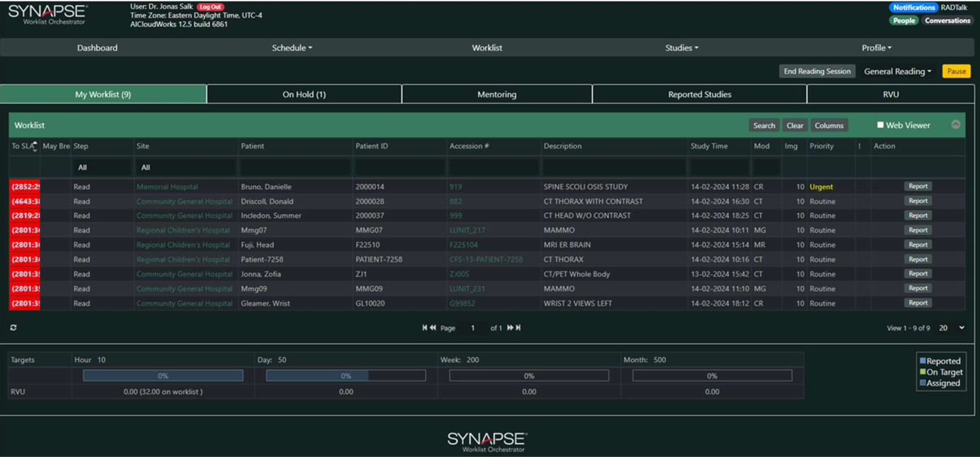Click the Hour target progress bar
The image size is (980, 457).
(163, 376)
